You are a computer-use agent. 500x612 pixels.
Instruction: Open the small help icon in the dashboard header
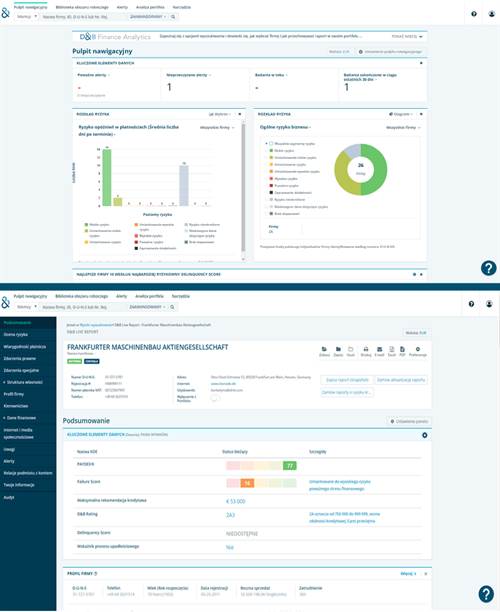pyautogui.click(x=474, y=14)
